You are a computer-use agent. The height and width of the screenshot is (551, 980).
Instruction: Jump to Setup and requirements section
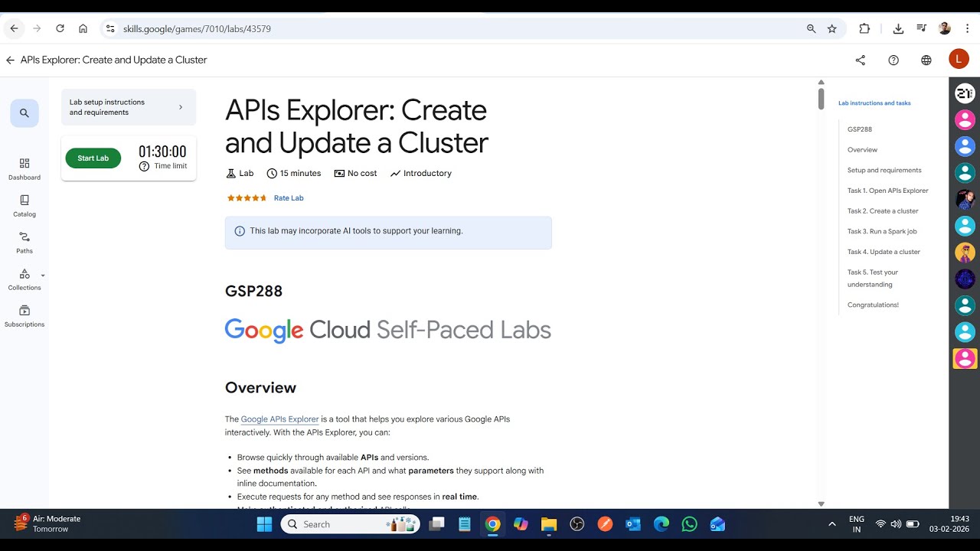(884, 170)
